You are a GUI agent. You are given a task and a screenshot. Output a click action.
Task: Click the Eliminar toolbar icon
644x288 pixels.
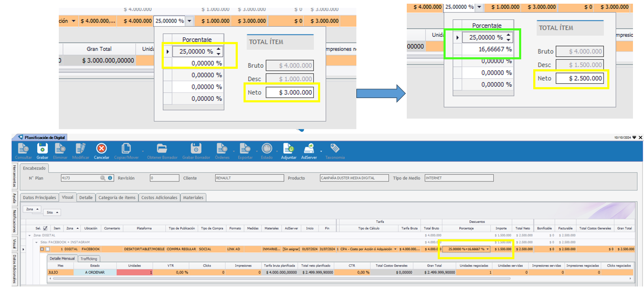click(60, 148)
